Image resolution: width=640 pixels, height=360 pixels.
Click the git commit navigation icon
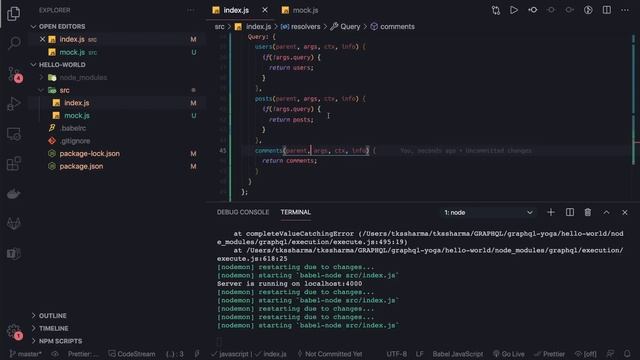point(533,10)
